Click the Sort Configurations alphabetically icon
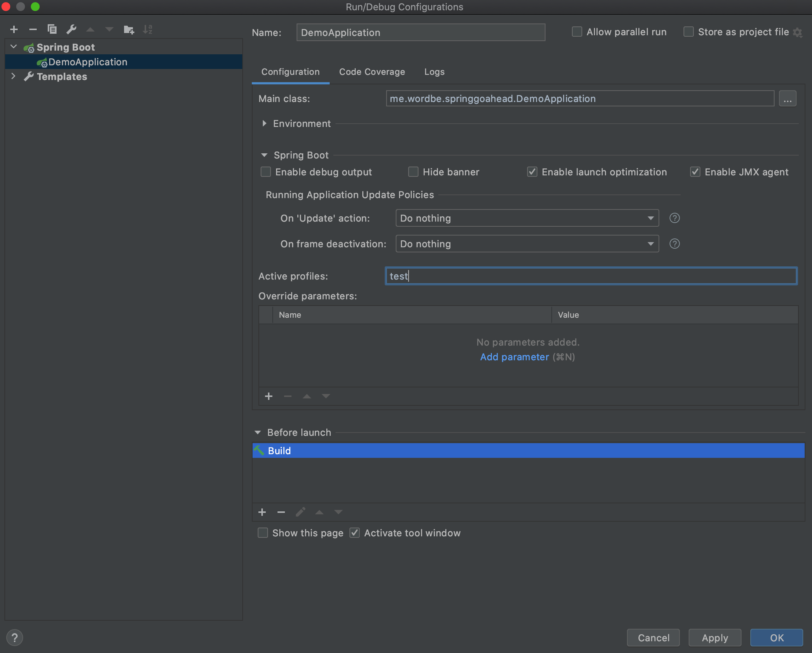This screenshot has height=653, width=812. click(x=148, y=29)
